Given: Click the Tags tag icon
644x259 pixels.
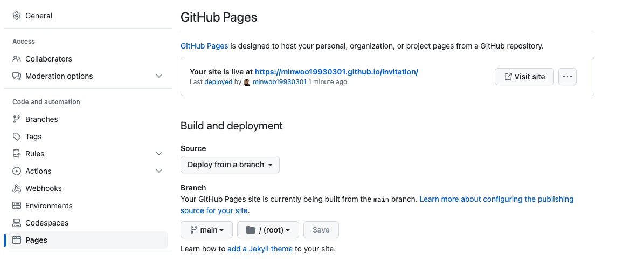Looking at the screenshot, I should tap(16, 137).
